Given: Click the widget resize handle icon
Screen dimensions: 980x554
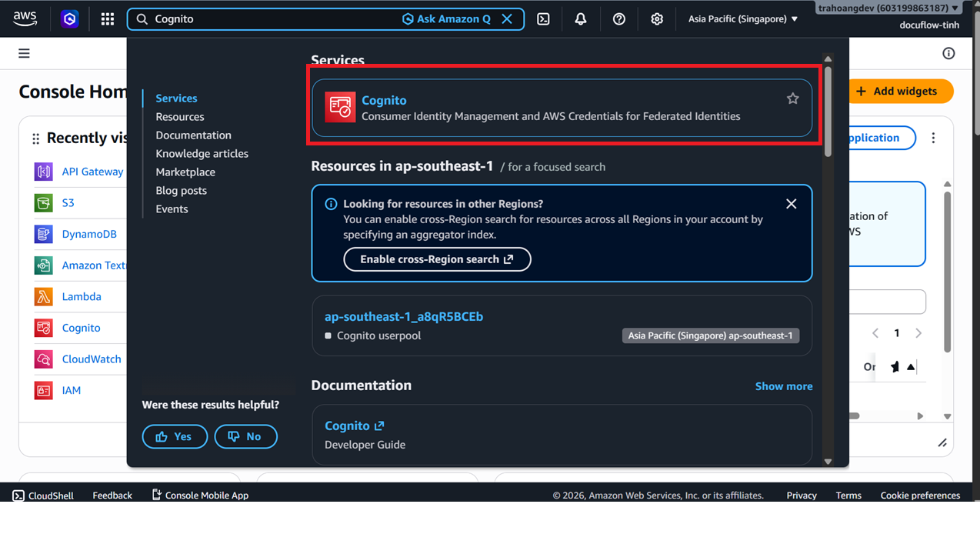Looking at the screenshot, I should click(942, 442).
